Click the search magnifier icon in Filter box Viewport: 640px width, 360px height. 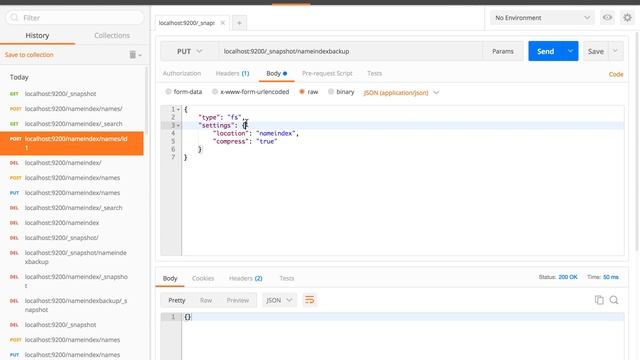15,18
